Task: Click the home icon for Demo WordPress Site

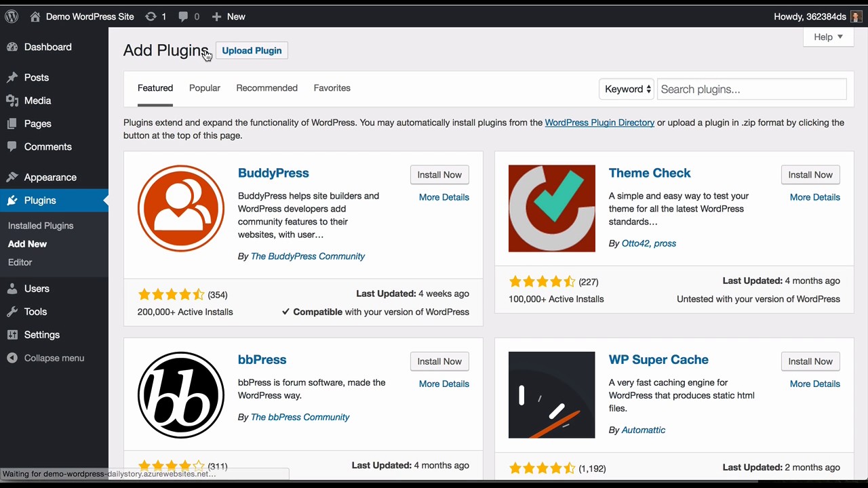Action: 35,16
